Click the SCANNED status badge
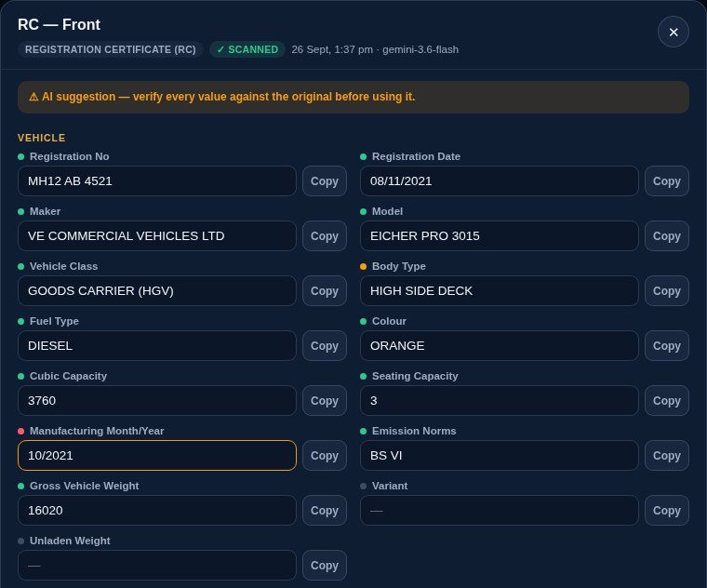The width and height of the screenshot is (707, 588). point(247,49)
